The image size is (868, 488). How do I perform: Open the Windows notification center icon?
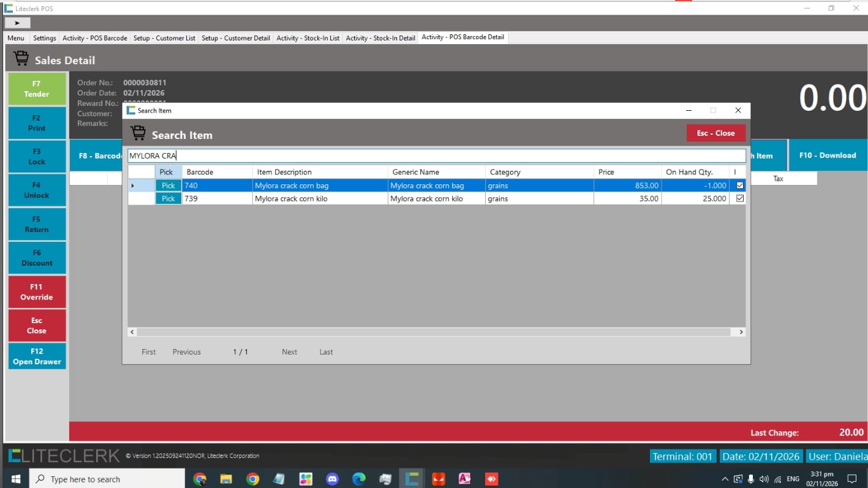tap(851, 479)
